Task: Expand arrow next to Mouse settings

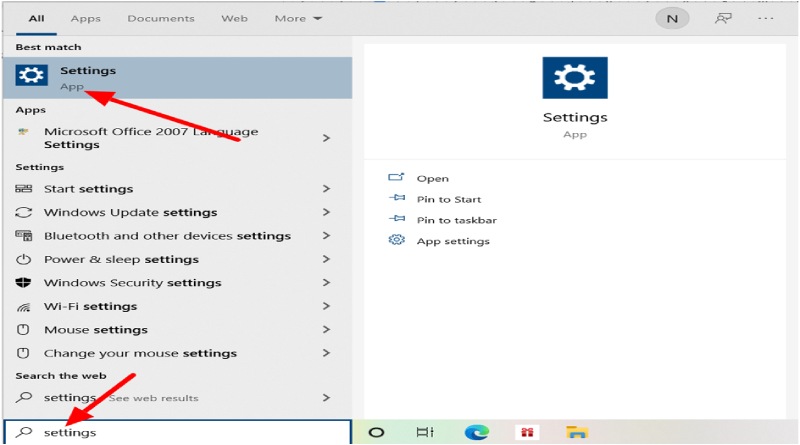Action: [327, 330]
